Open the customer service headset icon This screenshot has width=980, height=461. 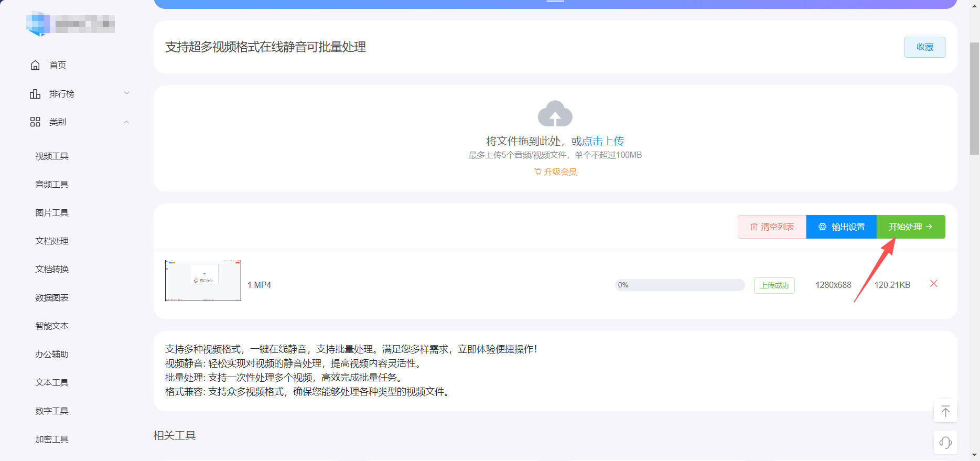(x=945, y=443)
